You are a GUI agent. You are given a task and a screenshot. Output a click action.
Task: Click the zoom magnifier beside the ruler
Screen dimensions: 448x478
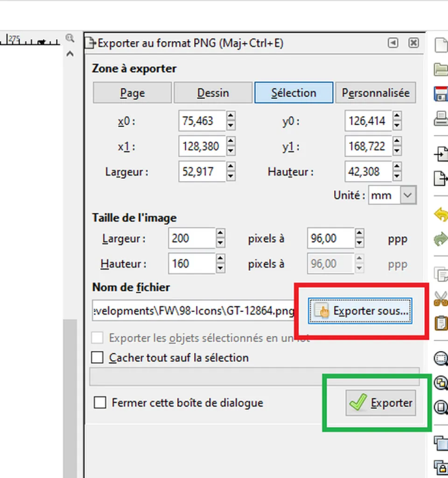[70, 38]
